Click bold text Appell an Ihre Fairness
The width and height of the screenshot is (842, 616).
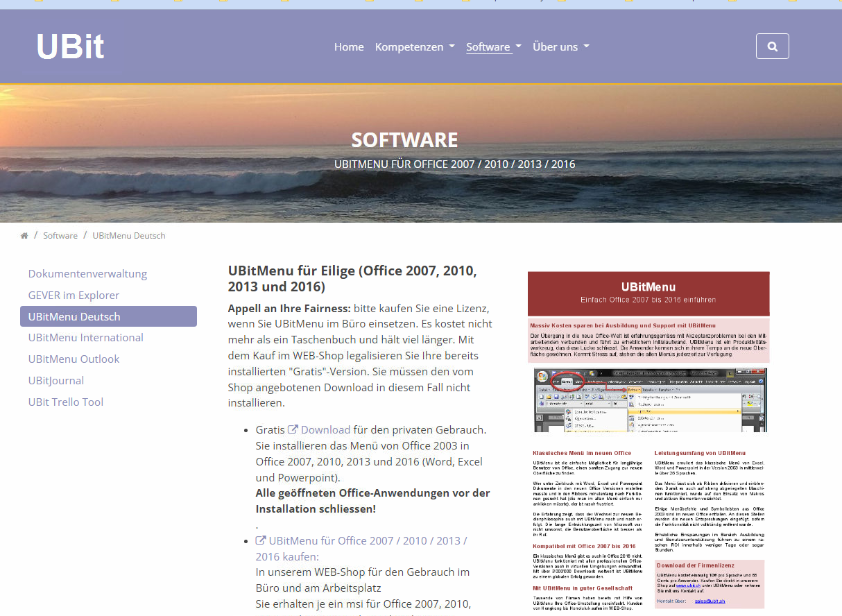290,308
